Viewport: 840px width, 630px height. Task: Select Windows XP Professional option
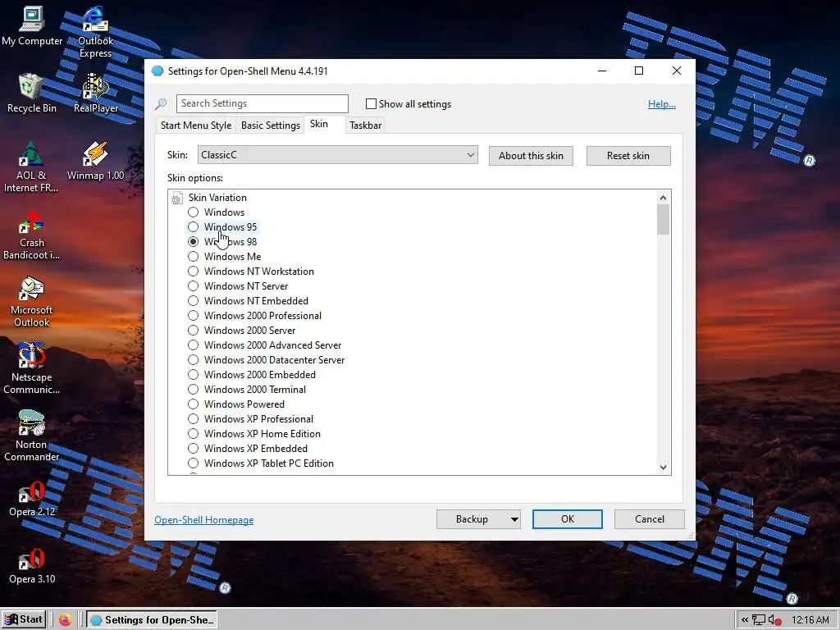coord(193,419)
